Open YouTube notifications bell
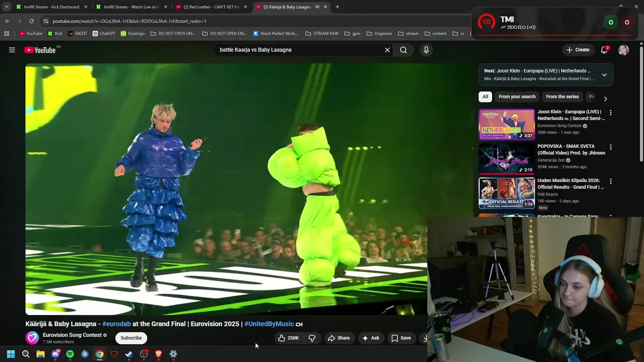Image resolution: width=644 pixels, height=362 pixels. point(604,50)
